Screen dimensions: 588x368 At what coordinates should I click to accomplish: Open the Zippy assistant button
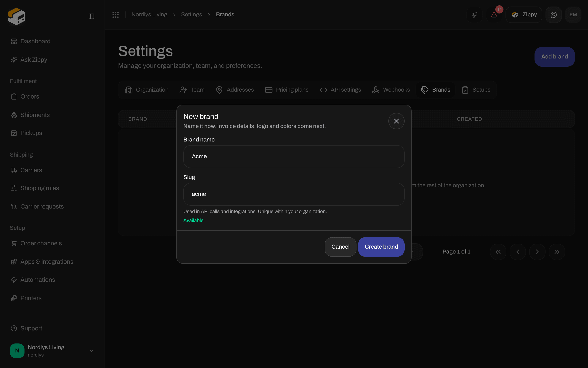pyautogui.click(x=524, y=15)
